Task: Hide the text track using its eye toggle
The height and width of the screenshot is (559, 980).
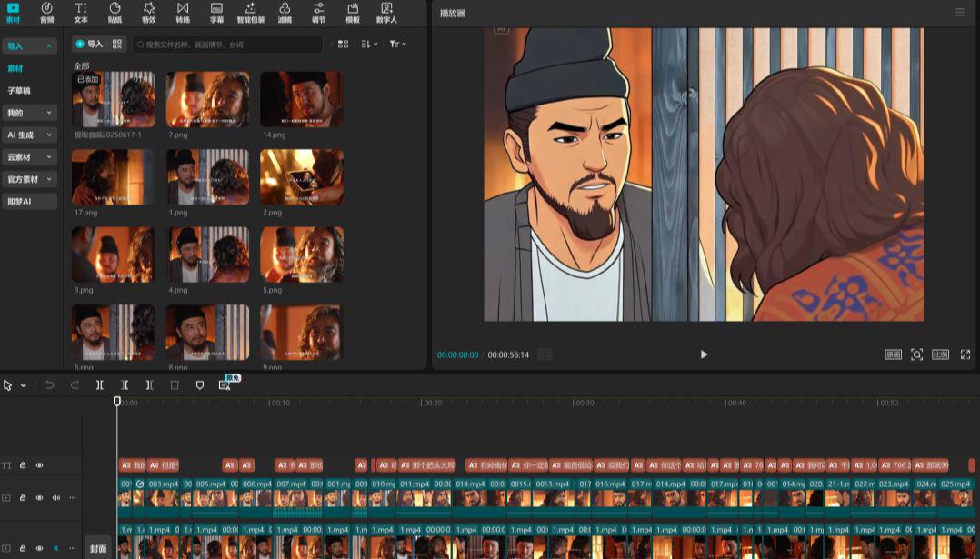Action: click(x=37, y=464)
